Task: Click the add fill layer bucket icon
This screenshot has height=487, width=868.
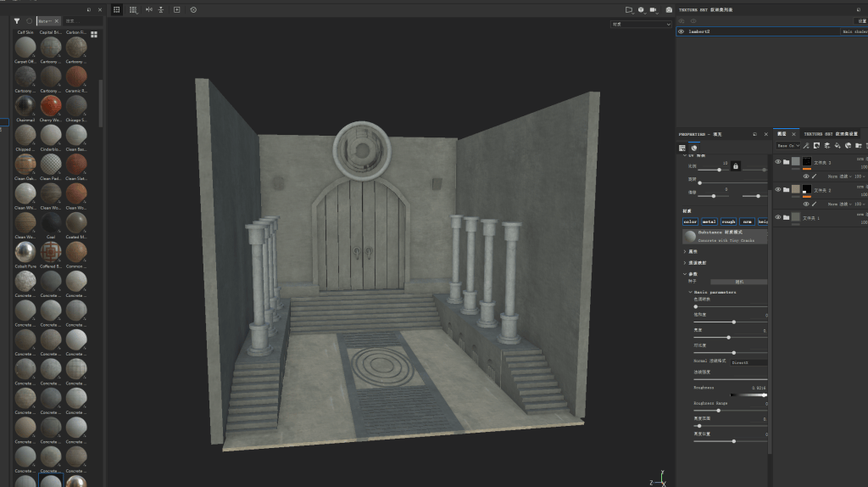Action: 837,146
